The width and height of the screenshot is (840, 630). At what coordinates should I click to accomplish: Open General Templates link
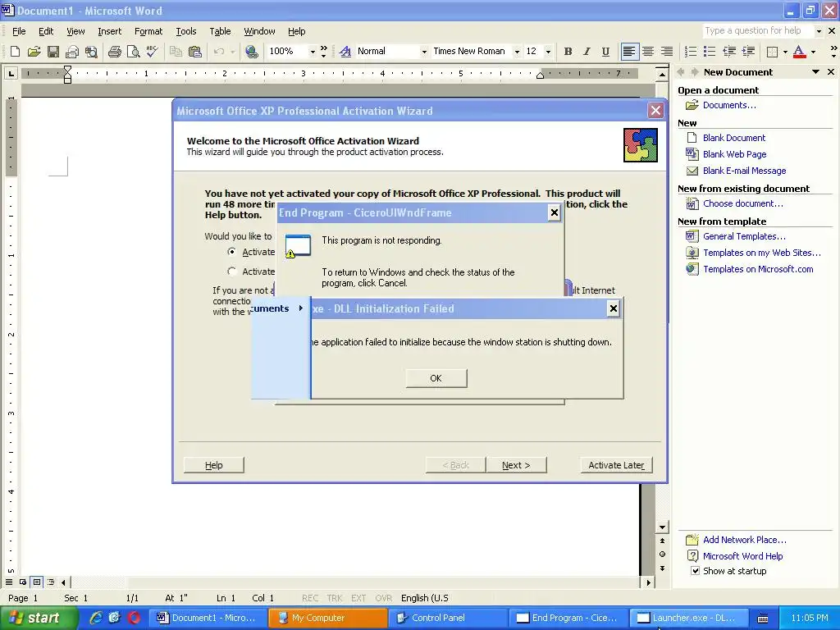pyautogui.click(x=744, y=236)
